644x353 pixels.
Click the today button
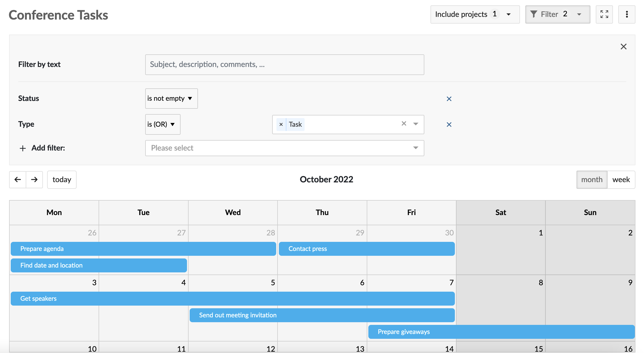click(x=62, y=179)
